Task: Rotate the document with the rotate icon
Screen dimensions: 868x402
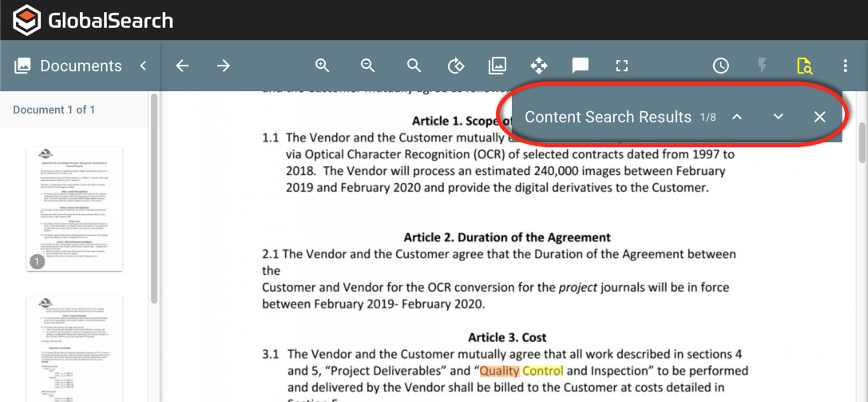Action: click(456, 66)
